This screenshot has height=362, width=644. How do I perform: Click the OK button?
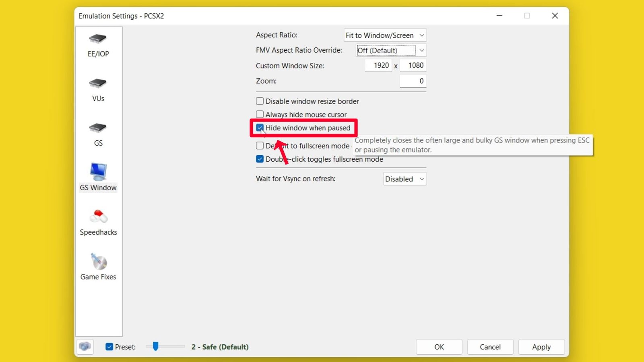[439, 347]
